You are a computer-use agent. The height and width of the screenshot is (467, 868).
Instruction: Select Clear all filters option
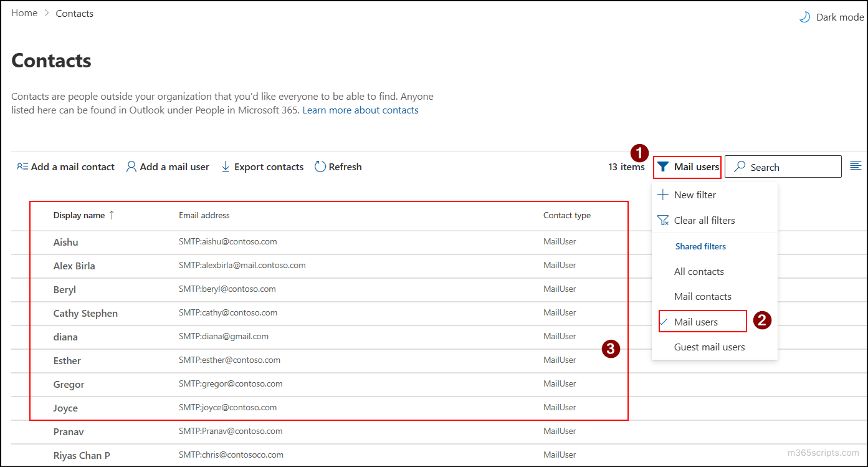click(704, 221)
